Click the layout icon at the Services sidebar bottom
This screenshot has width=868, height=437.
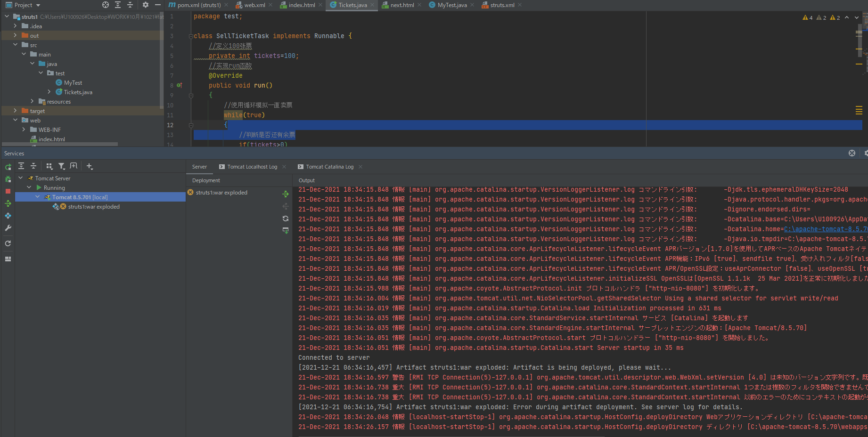point(8,259)
